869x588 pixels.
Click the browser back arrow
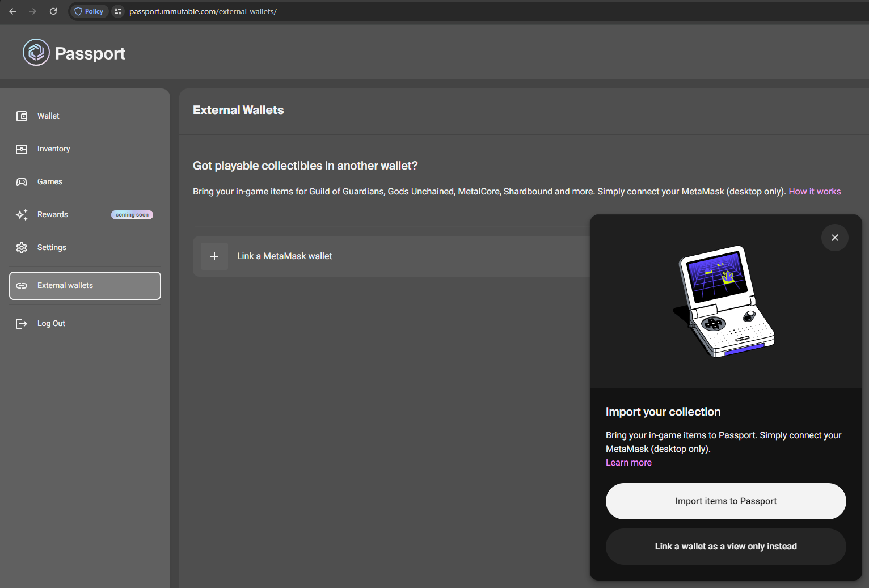click(12, 11)
